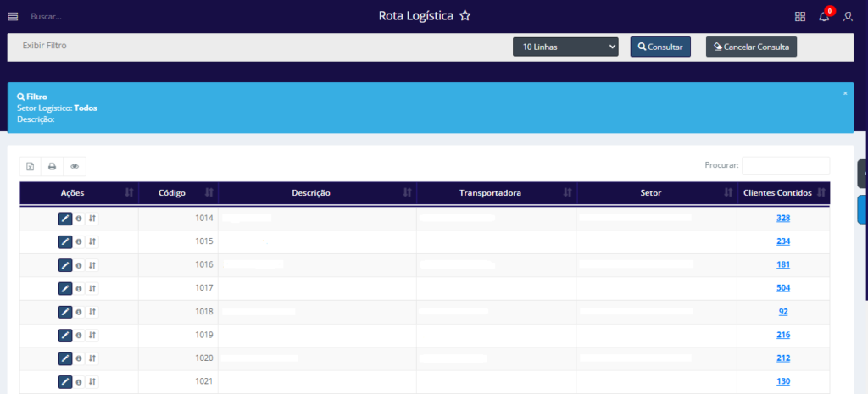Open the 328 clients link
Image resolution: width=868 pixels, height=394 pixels.
point(783,219)
